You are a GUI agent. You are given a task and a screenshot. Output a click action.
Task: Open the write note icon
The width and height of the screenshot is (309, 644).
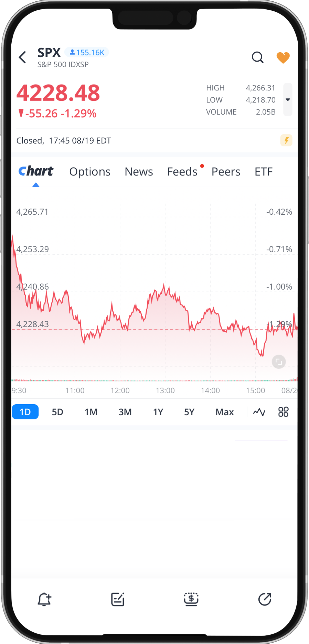point(118,599)
